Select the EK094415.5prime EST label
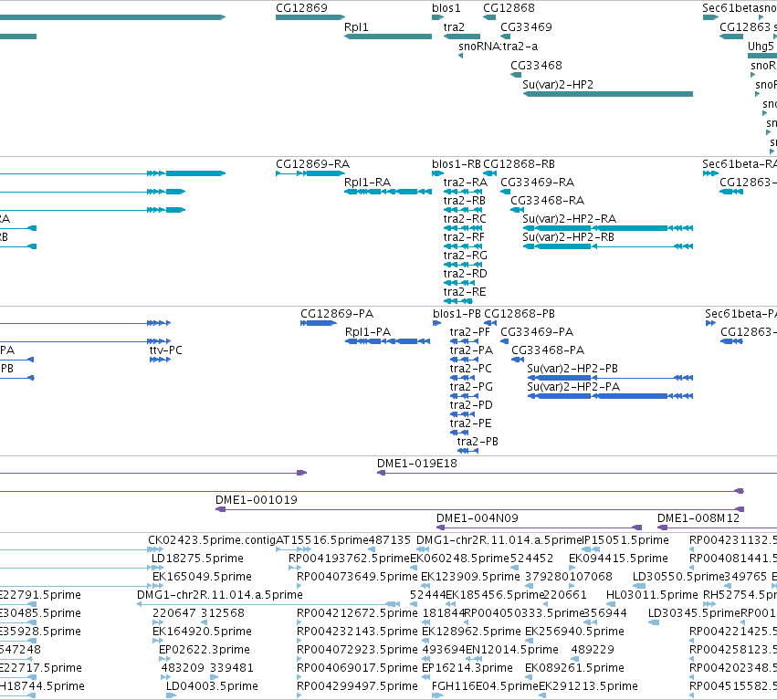Viewport: 777px width, 700px height. 618,559
